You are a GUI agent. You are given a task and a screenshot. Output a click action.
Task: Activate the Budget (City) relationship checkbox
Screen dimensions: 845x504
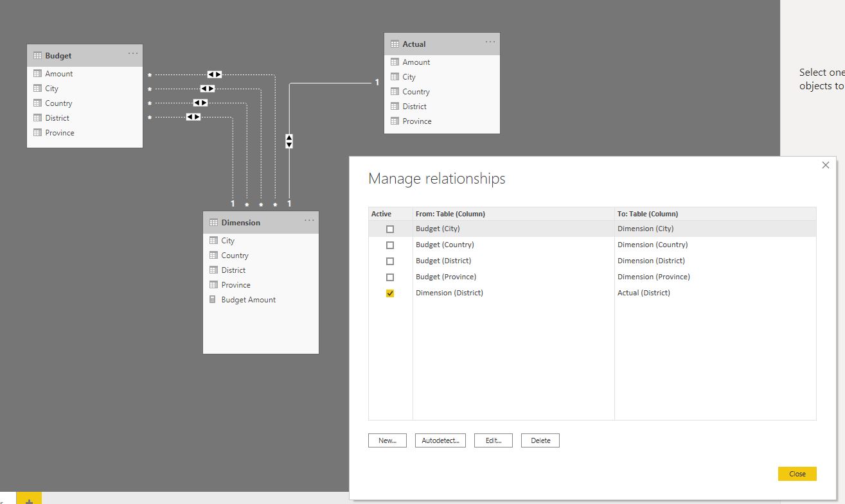tap(390, 229)
